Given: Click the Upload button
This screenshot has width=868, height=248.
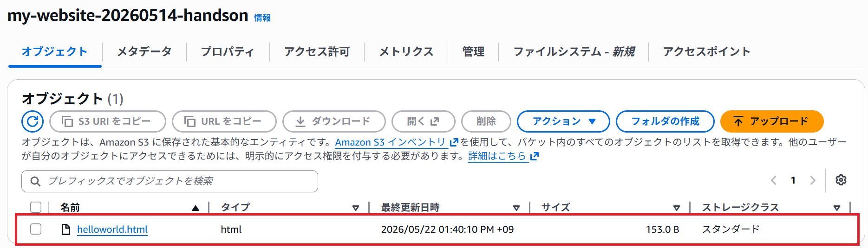Looking at the screenshot, I should [771, 121].
